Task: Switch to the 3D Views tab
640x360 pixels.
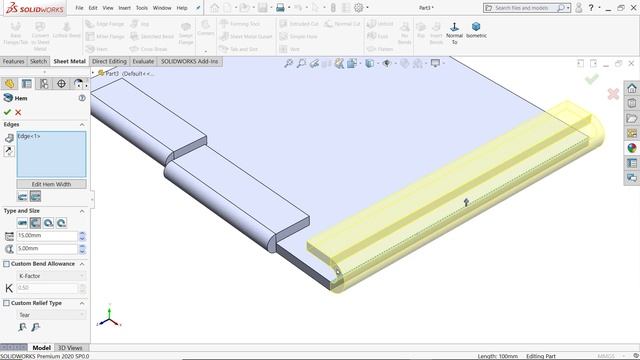Action: tap(70, 348)
